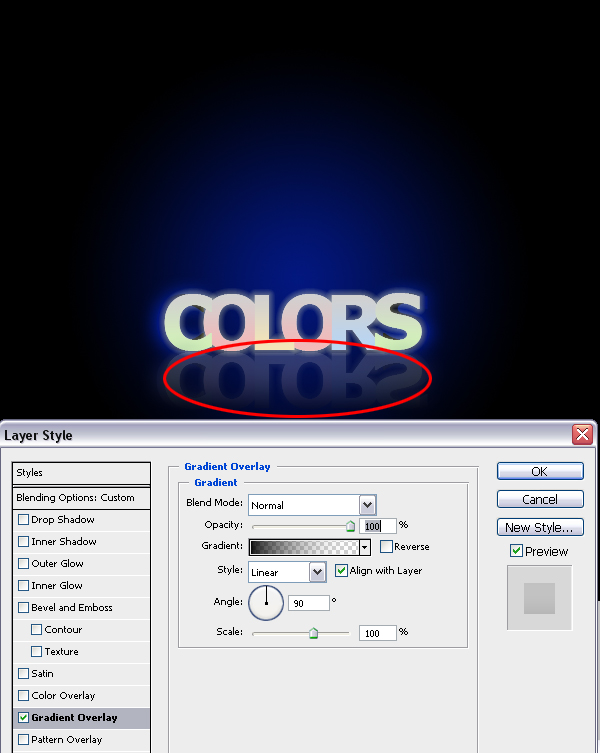Check the Reverse gradient option
The image size is (600, 753).
(386, 547)
